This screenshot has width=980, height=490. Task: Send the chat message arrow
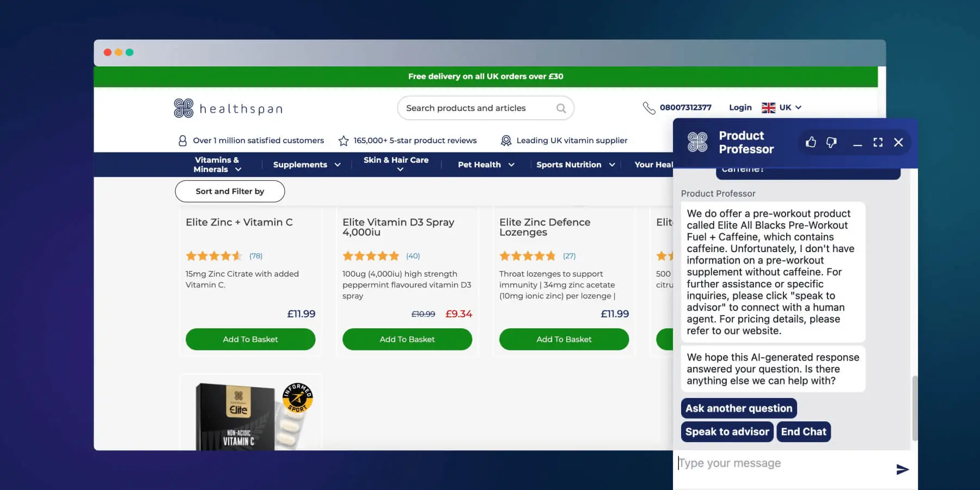tap(902, 469)
